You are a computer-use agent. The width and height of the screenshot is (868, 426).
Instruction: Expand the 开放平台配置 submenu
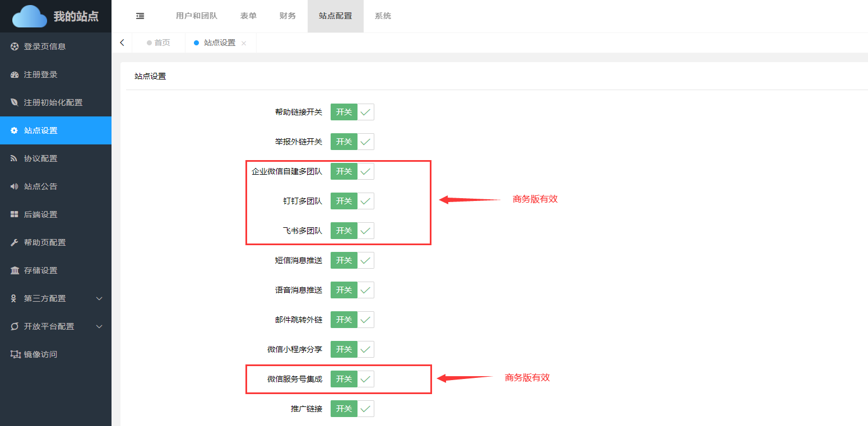[x=55, y=326]
